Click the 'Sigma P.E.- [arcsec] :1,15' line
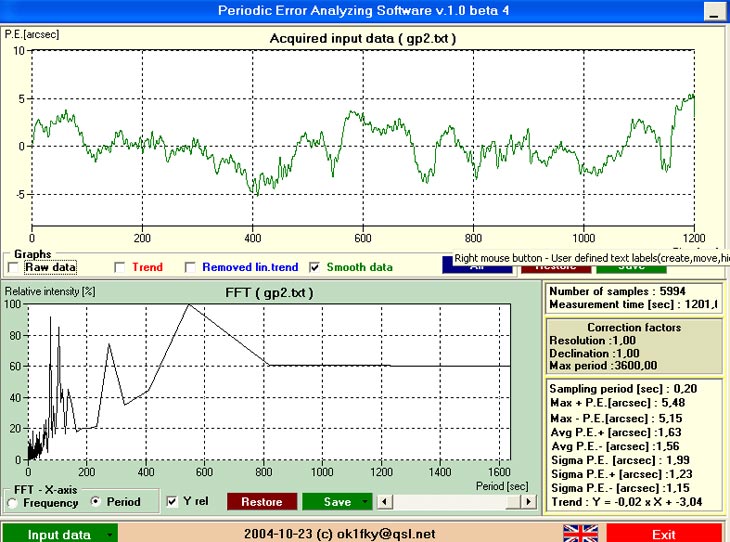The width and height of the screenshot is (730, 542). click(620, 488)
